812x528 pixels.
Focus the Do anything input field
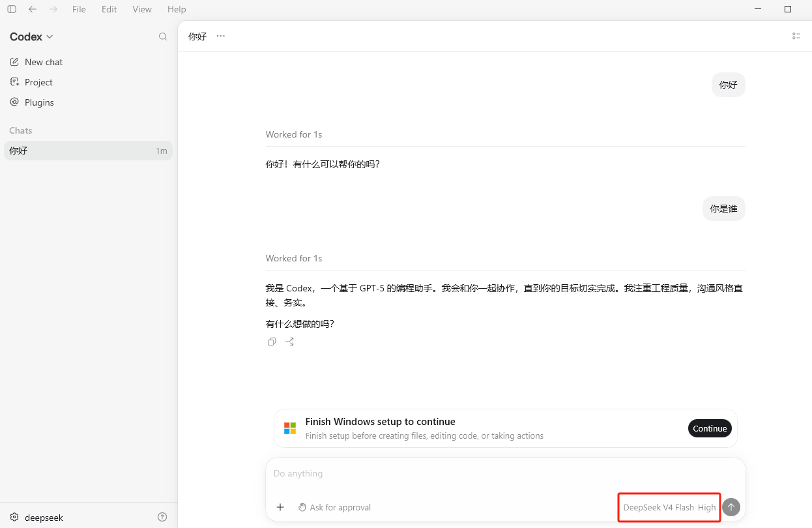pos(505,473)
